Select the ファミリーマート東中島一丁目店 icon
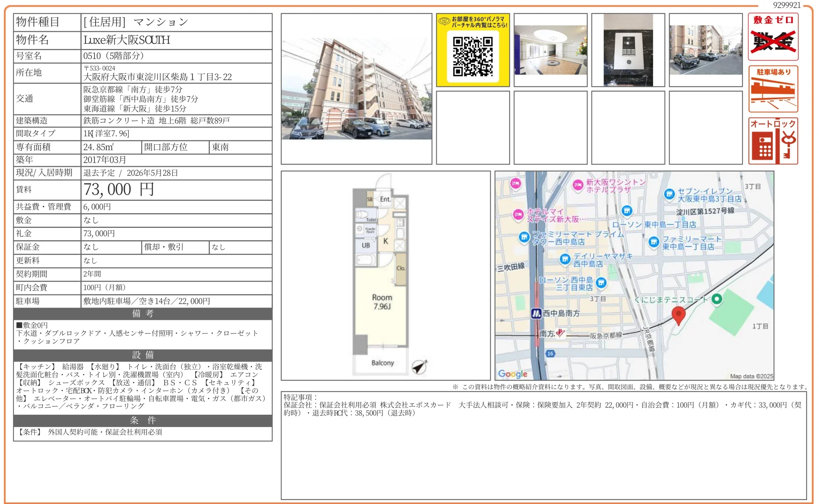Screen dimensions: 819x504 [x=654, y=242]
